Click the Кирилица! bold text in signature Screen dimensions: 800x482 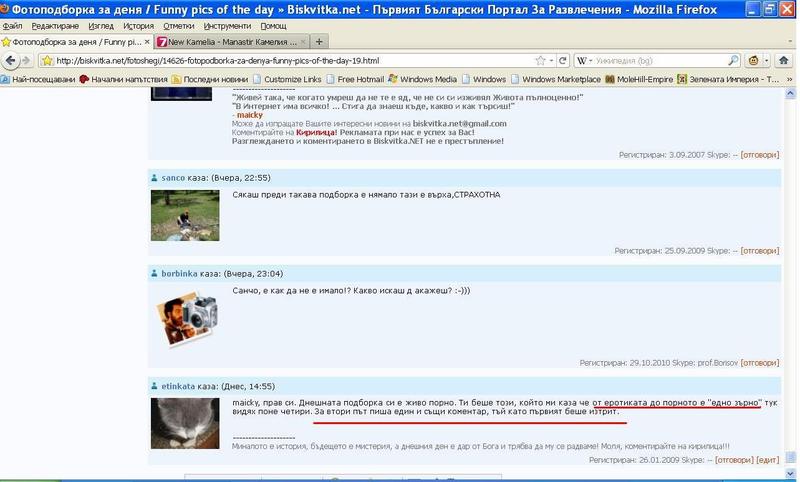316,132
